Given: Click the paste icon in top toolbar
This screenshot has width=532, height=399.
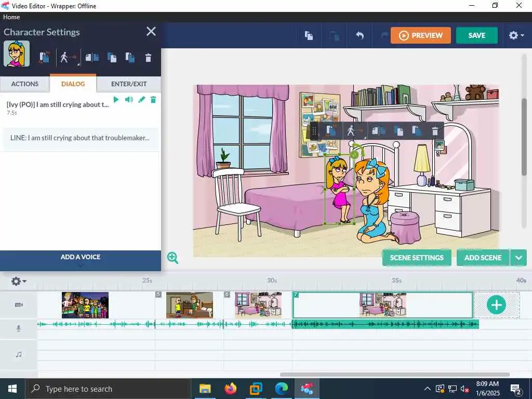Looking at the screenshot, I should [x=334, y=36].
